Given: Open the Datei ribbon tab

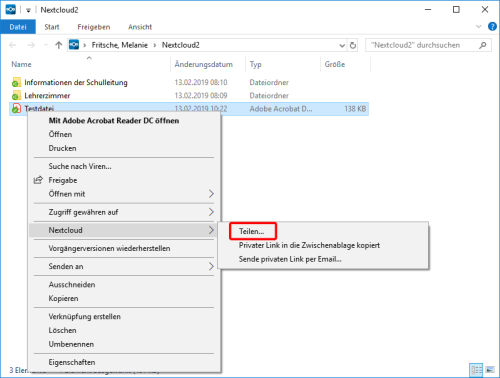Looking at the screenshot, I should (x=18, y=27).
